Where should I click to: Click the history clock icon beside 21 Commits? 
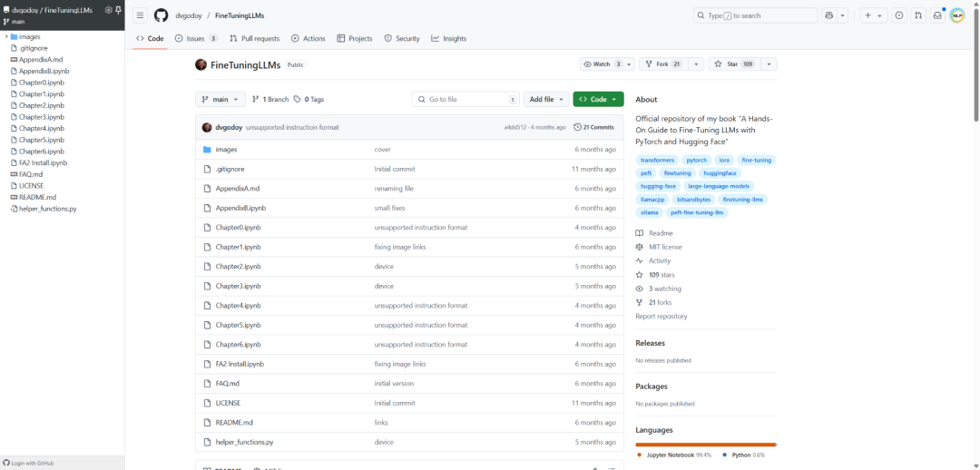point(577,127)
